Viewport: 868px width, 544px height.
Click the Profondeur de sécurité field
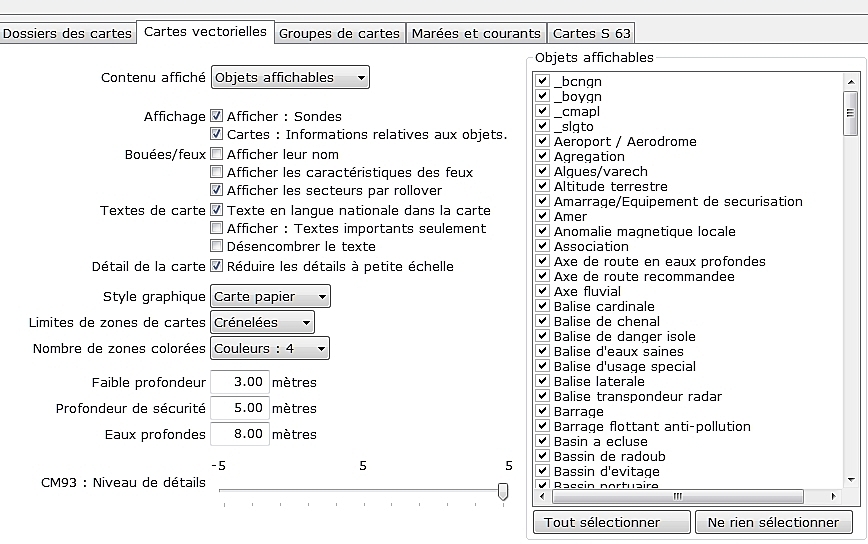coord(240,408)
